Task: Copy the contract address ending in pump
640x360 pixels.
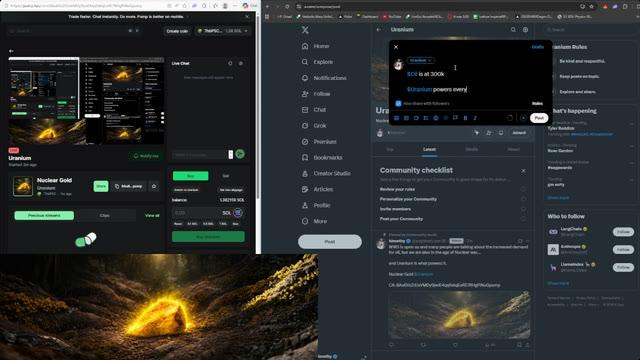Action: [x=129, y=186]
